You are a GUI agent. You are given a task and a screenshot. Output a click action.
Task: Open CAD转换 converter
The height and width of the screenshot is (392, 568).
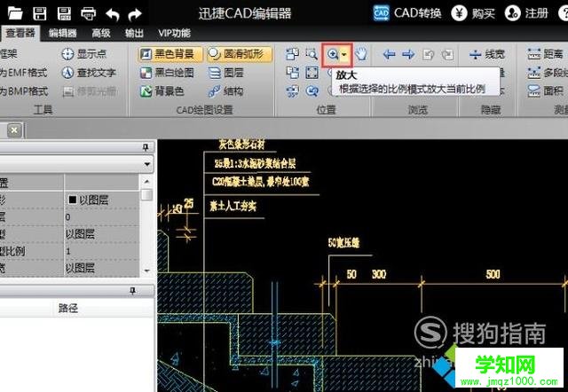tap(407, 13)
